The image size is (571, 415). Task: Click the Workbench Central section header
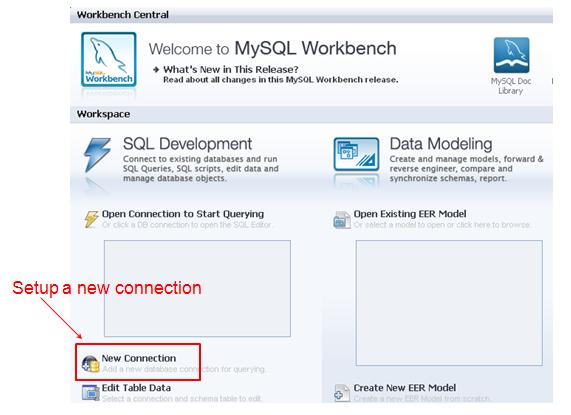click(311, 15)
